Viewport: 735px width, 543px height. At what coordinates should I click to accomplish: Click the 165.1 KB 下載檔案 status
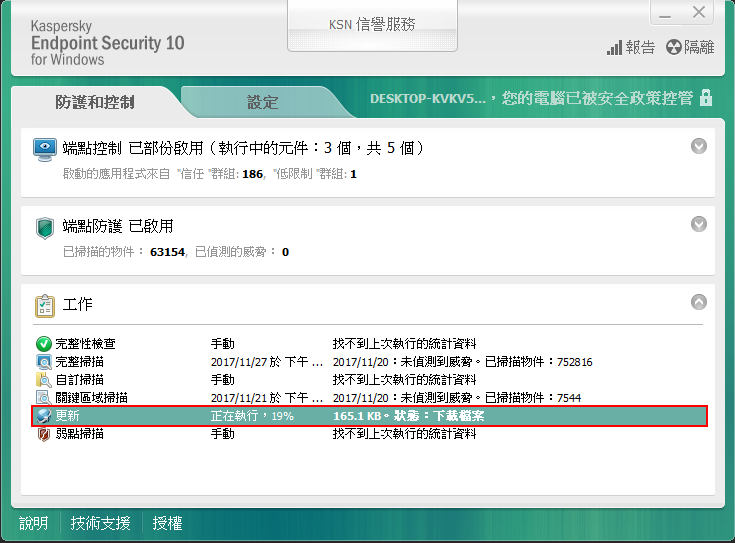tap(408, 416)
